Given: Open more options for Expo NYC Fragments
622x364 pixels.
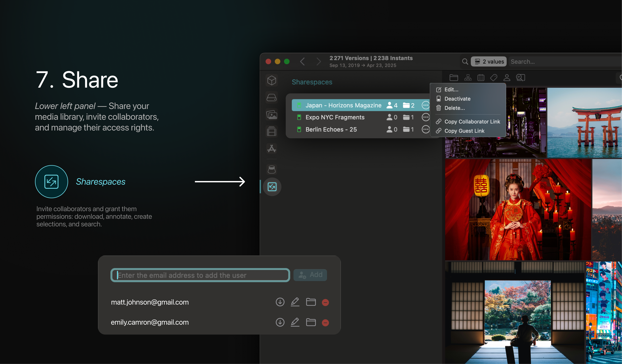Looking at the screenshot, I should point(426,117).
